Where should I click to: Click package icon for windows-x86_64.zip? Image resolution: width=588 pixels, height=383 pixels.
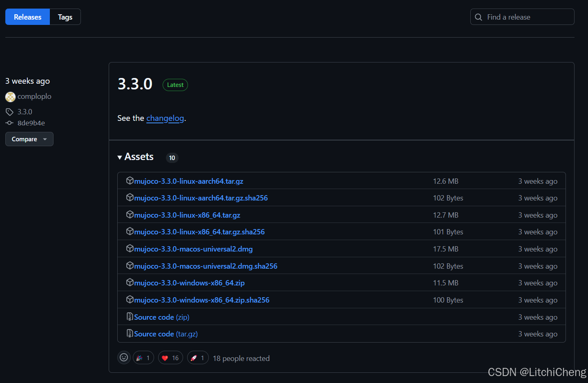coord(130,282)
